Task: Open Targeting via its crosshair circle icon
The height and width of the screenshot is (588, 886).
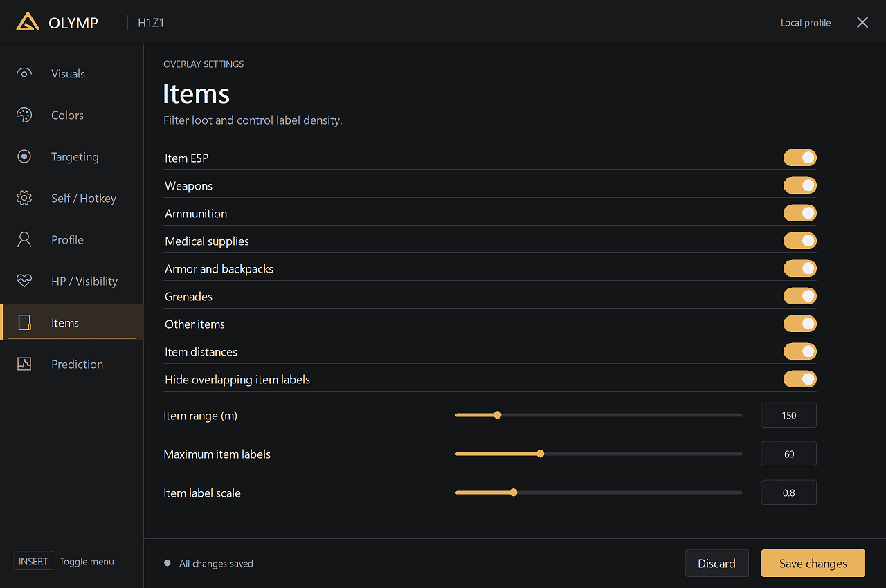Action: tap(24, 156)
